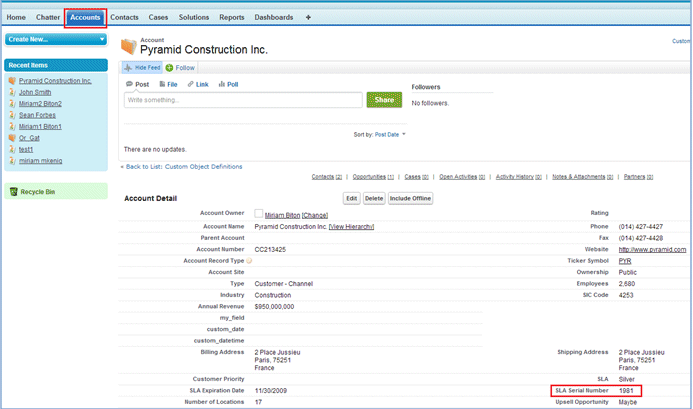This screenshot has width=693, height=409.
Task: Switch to the Solutions tab
Action: click(194, 17)
